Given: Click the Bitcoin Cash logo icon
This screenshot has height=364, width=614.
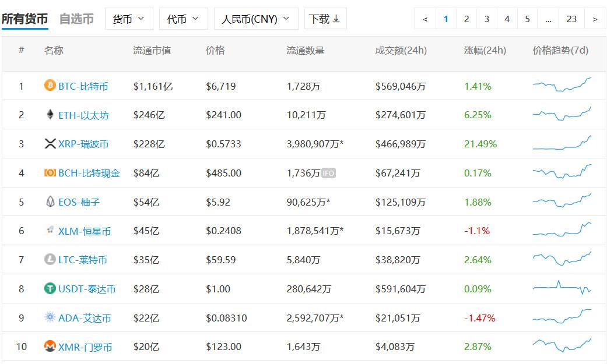Looking at the screenshot, I should click(50, 172).
